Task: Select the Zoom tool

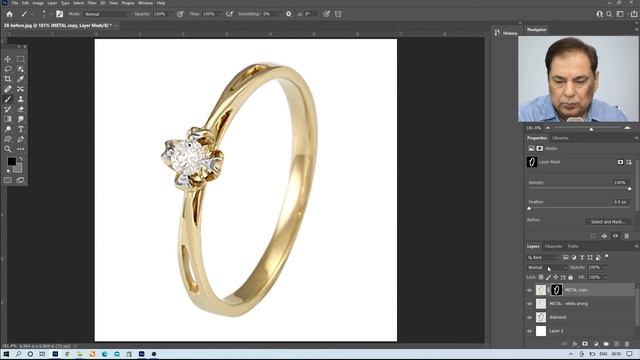Action: [x=8, y=149]
